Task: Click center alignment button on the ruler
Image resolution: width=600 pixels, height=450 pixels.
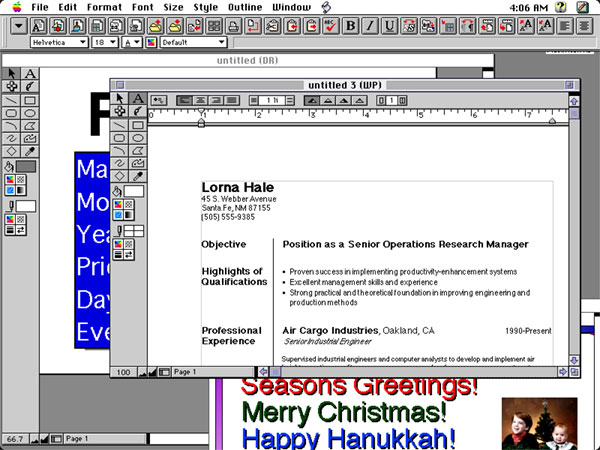Action: pyautogui.click(x=201, y=100)
